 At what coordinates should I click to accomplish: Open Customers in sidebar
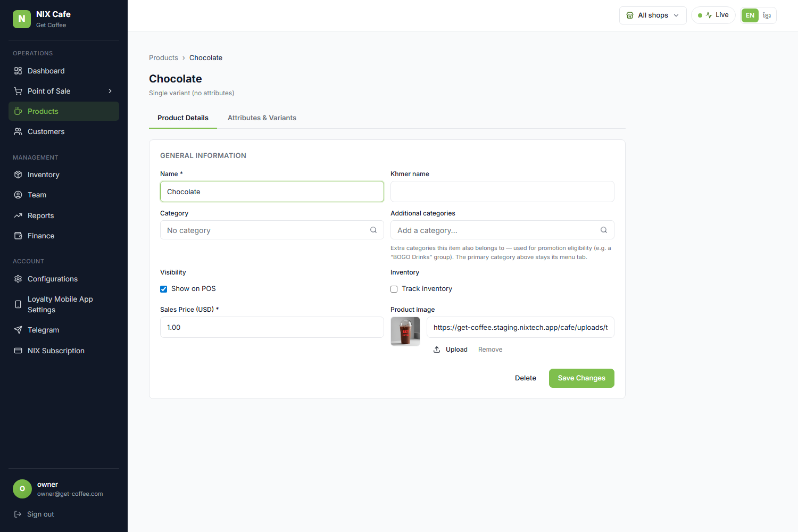[x=64, y=131]
